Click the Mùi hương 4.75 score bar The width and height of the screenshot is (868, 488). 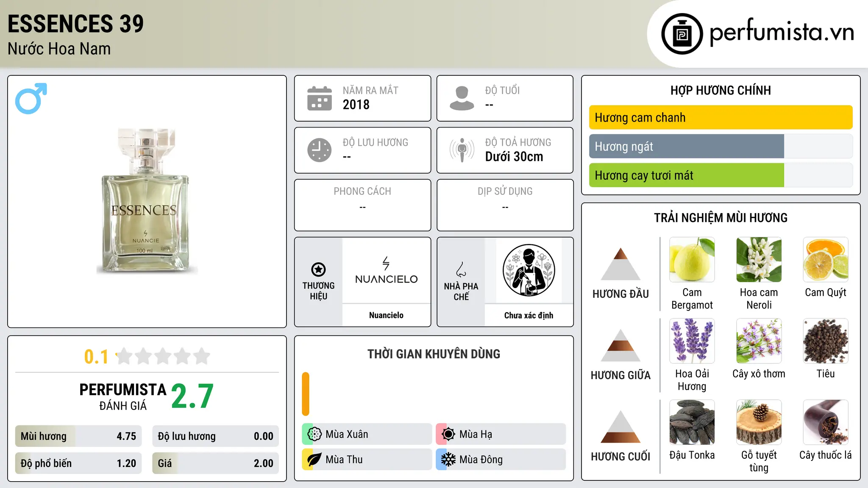(x=78, y=436)
